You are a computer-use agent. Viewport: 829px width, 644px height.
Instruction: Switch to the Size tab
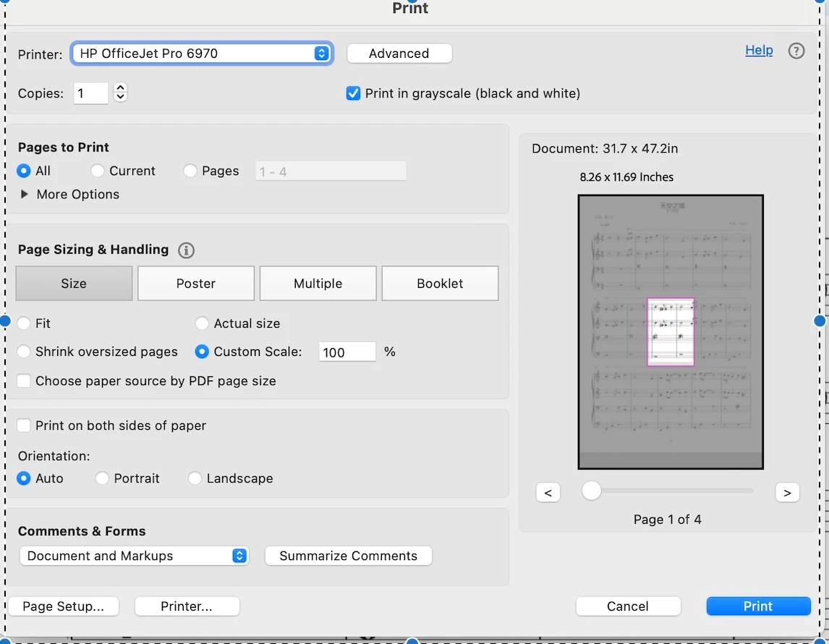coord(74,284)
